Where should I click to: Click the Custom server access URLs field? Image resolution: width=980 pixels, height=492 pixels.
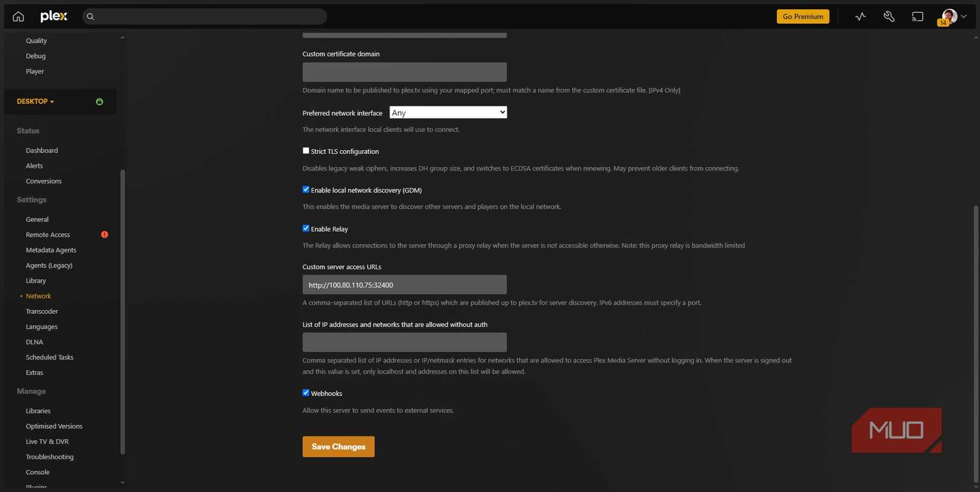pyautogui.click(x=404, y=285)
